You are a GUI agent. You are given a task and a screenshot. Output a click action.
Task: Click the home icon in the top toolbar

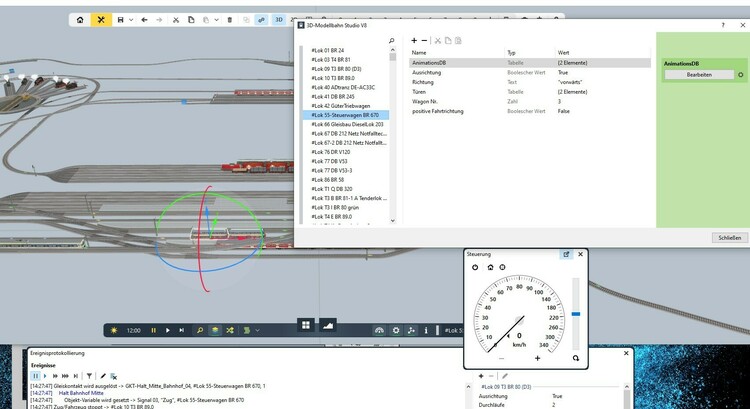pos(80,19)
